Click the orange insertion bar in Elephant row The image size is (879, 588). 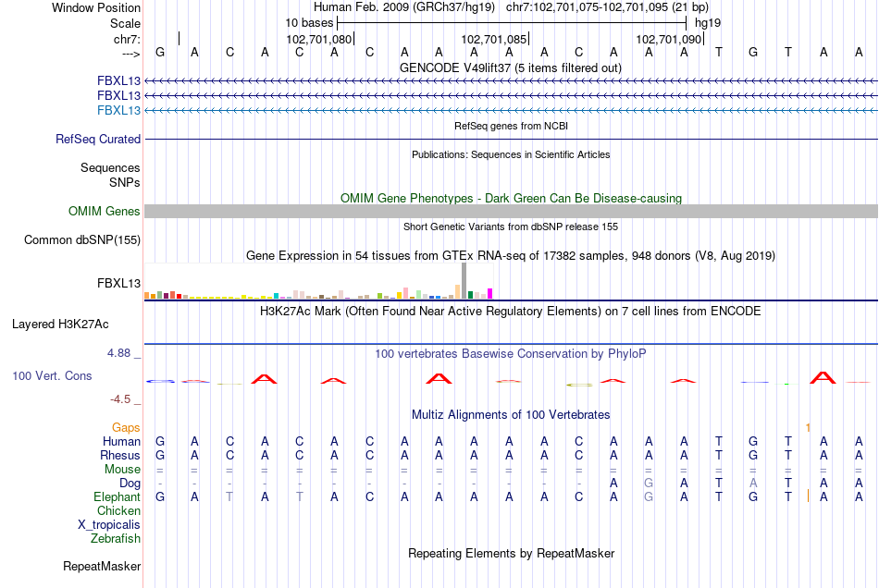pos(808,496)
